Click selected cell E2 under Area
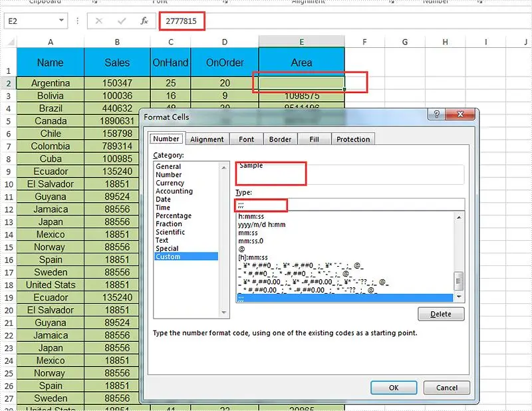This screenshot has width=532, height=411. [301, 83]
